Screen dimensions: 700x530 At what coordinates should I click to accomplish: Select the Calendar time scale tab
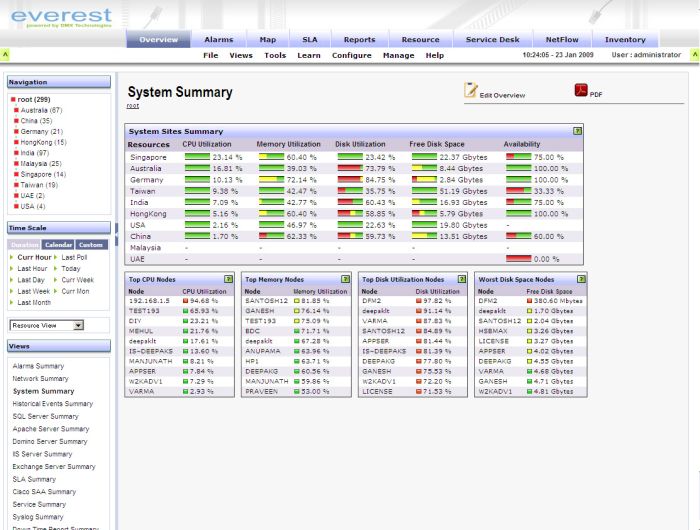(58, 245)
